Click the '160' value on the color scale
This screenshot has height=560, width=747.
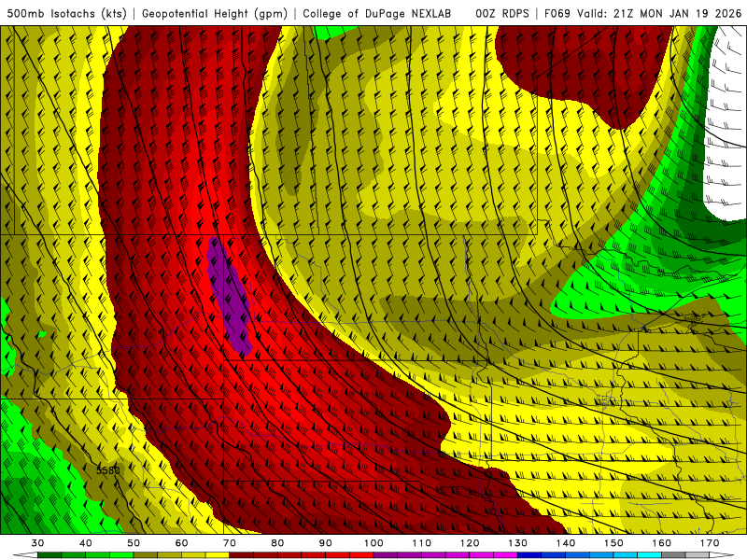click(662, 543)
